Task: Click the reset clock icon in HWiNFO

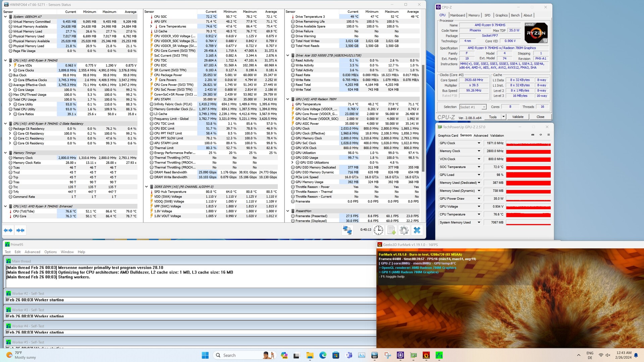Action: 378,230
